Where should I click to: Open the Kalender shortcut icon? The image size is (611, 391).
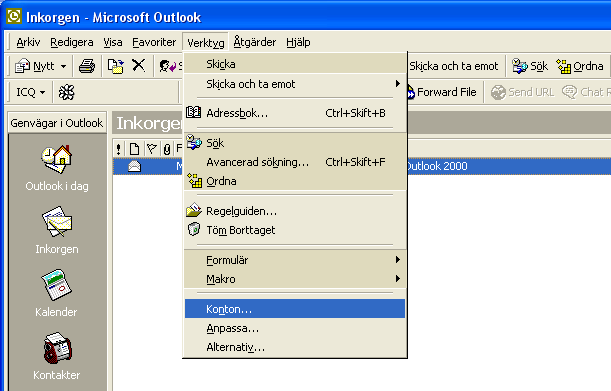click(x=57, y=285)
